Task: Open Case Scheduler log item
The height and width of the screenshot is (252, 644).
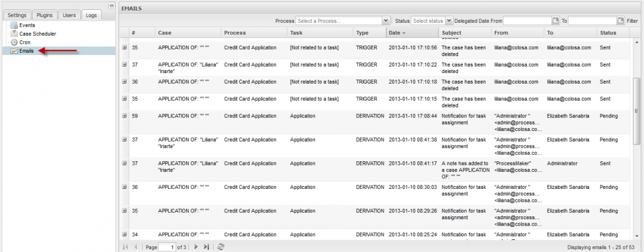Action: pos(37,34)
